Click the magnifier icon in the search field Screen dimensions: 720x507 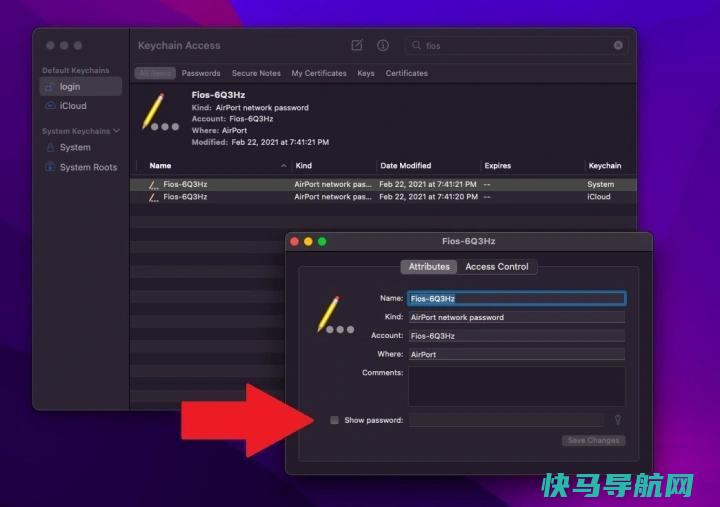click(x=416, y=45)
